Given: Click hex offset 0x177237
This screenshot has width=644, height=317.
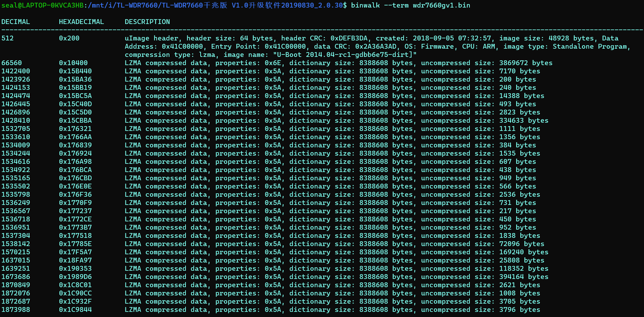Looking at the screenshot, I should coord(75,211).
